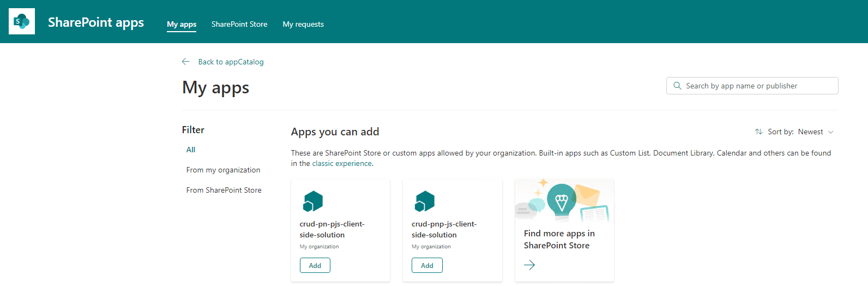868x286 pixels.
Task: Click the arrow icon on SharePoint Store card
Action: (529, 265)
